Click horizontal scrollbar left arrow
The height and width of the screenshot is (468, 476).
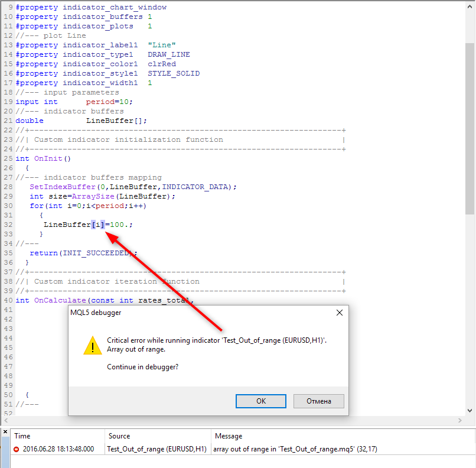(x=6, y=420)
